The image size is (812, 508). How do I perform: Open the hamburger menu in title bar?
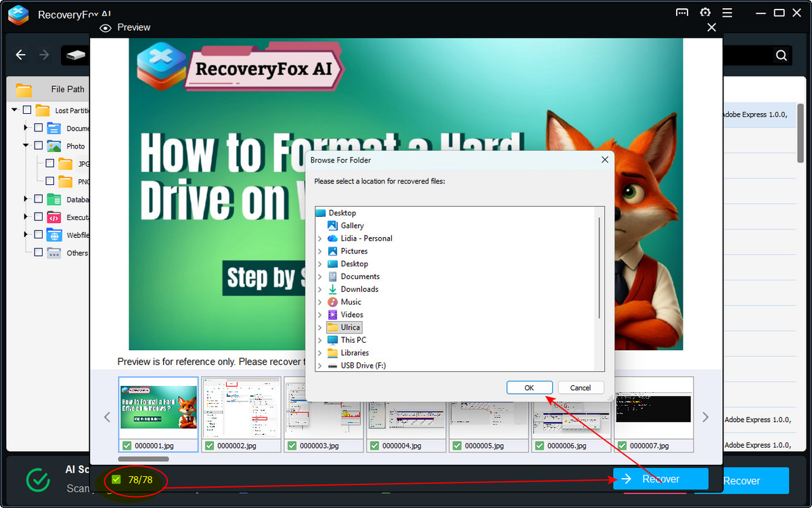727,13
